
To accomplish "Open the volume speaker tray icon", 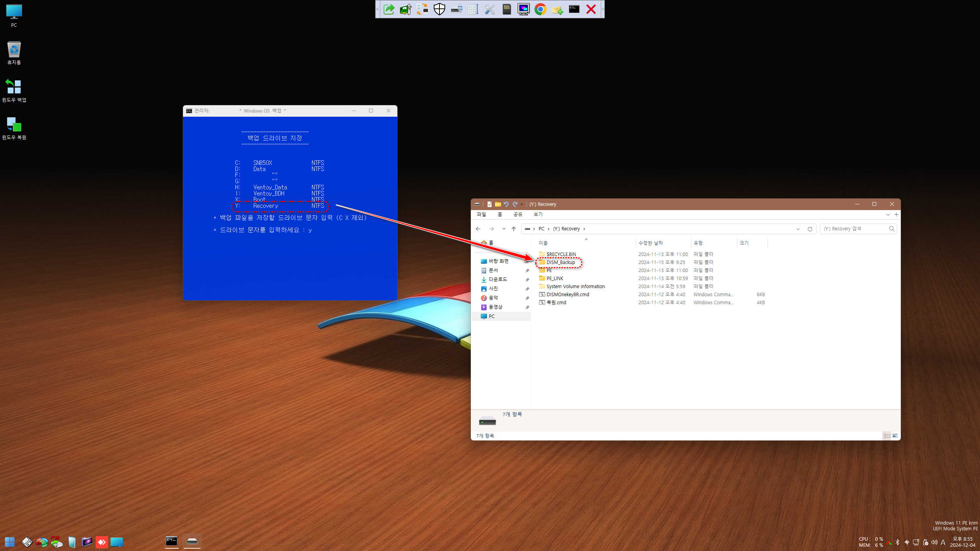I will 934,542.
